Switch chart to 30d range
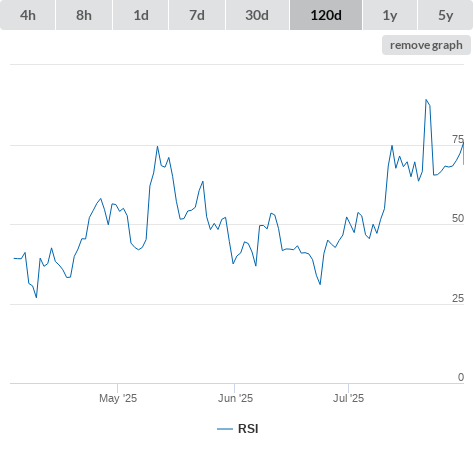 (x=257, y=15)
